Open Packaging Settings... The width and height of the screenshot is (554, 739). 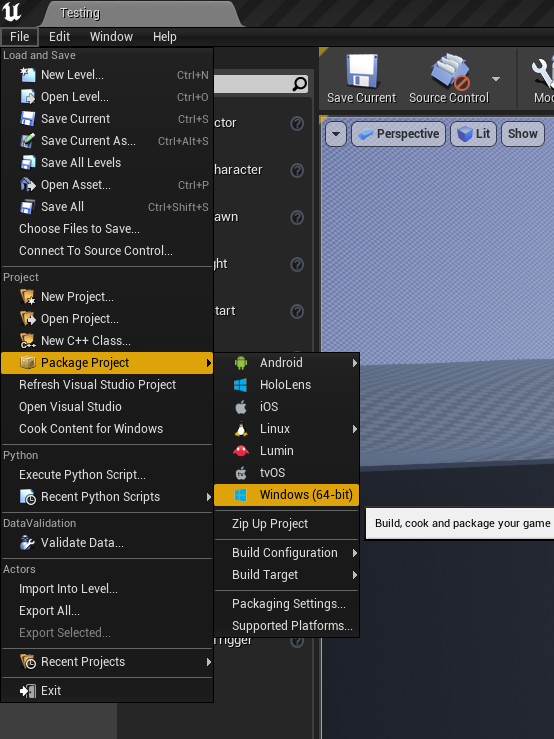287,604
